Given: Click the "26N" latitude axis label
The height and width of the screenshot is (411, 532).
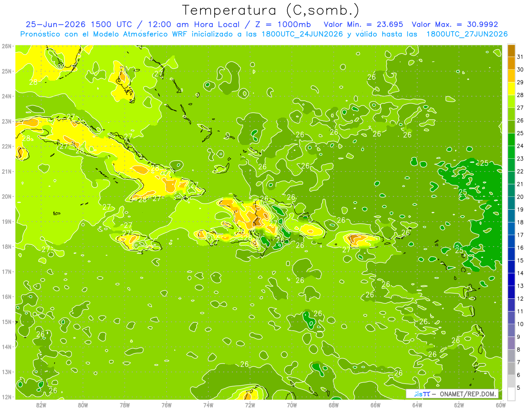Looking at the screenshot, I should 7,46.
